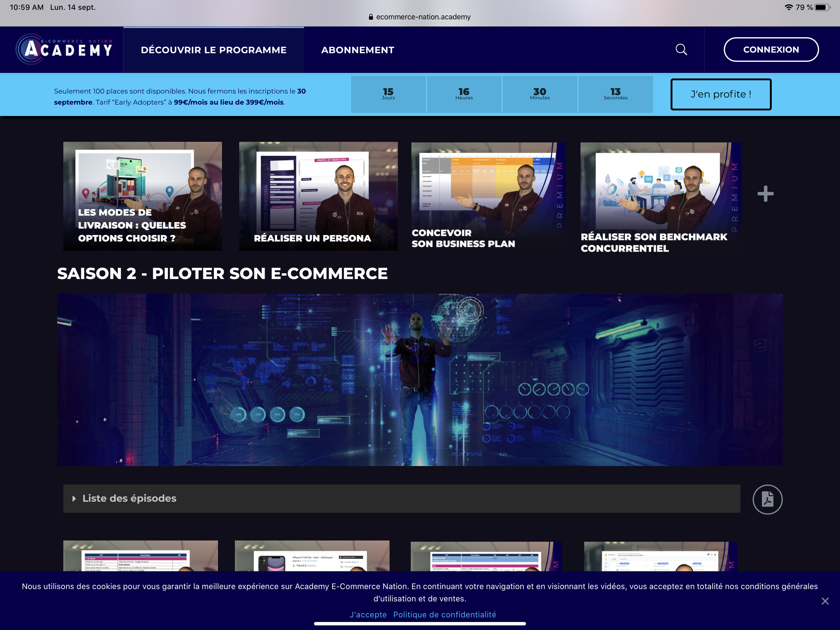Tap the battery icon in status bar
840x630 pixels.
(822, 7)
